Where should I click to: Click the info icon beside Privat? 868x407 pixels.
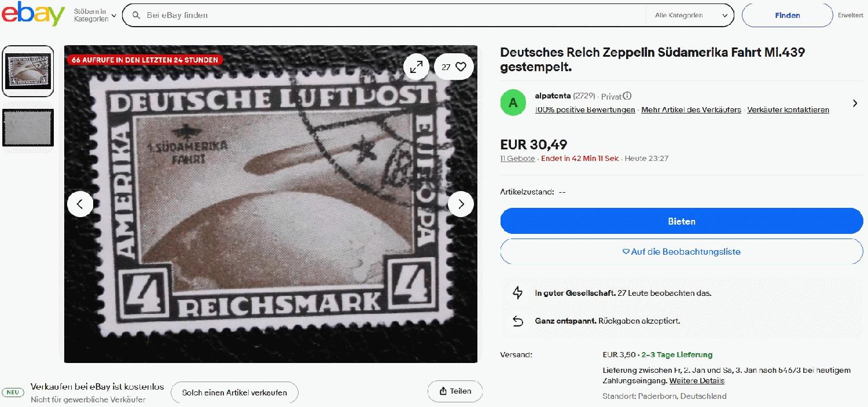pyautogui.click(x=627, y=96)
